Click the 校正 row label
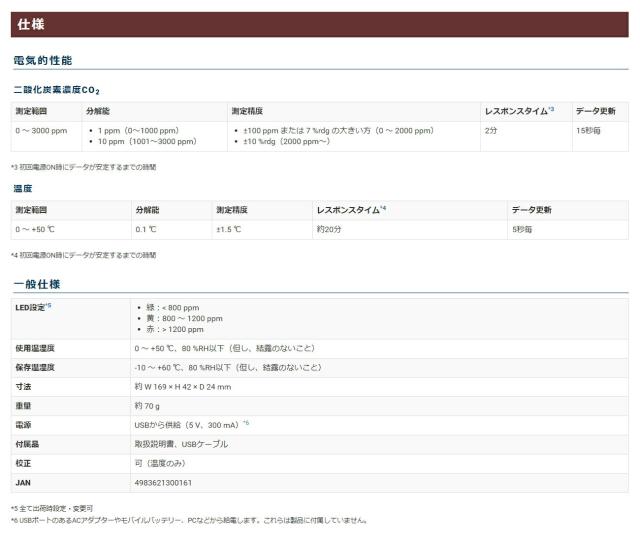The width and height of the screenshot is (640, 541). click(23, 463)
